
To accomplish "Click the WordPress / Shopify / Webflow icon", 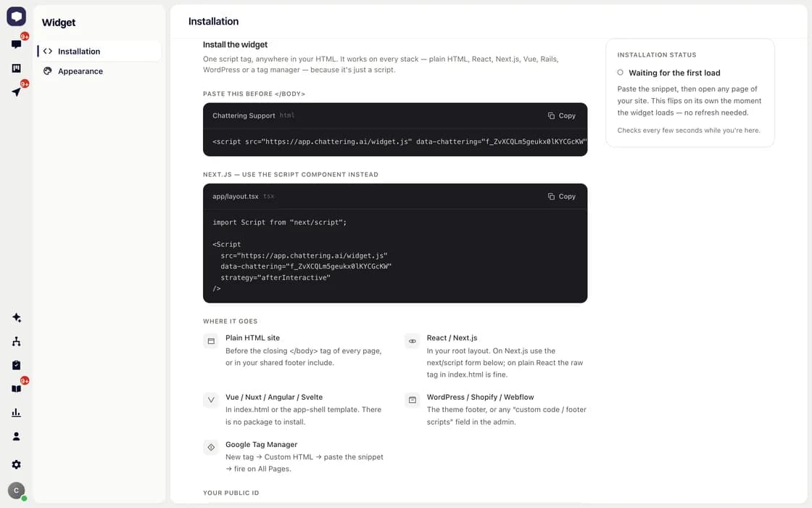I will pos(413,400).
